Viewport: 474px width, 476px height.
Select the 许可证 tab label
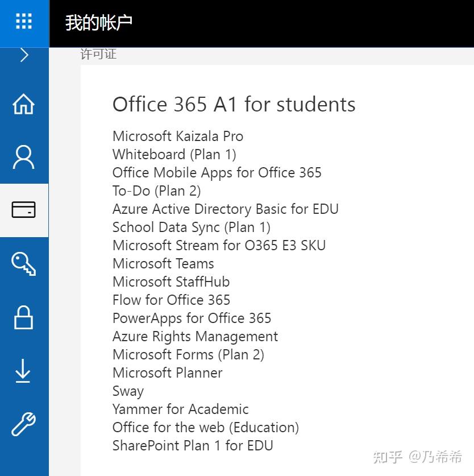click(x=98, y=53)
